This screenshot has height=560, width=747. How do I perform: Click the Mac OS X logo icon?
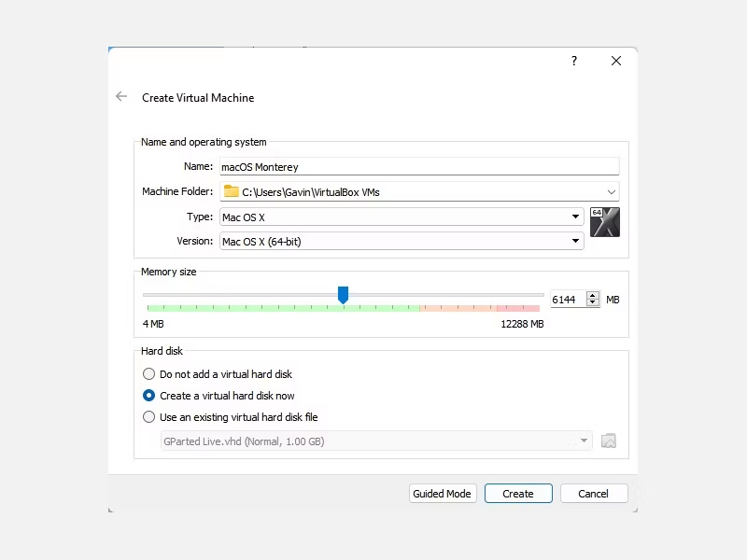605,222
